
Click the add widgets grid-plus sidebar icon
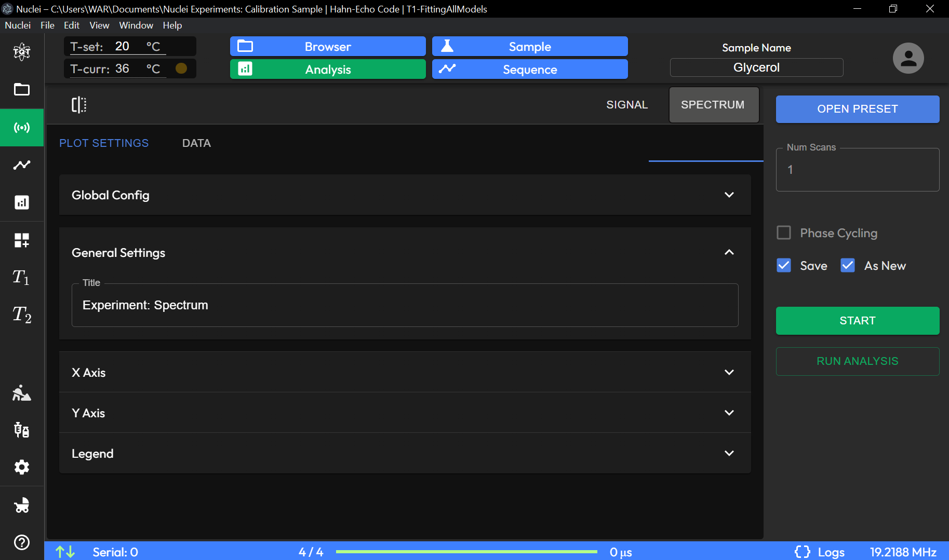coord(22,240)
